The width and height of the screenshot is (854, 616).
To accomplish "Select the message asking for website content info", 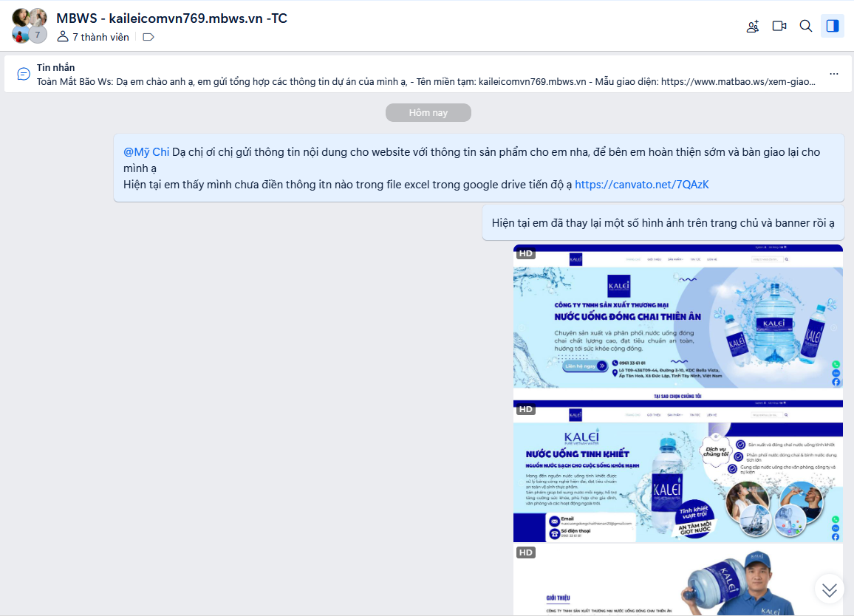I will coord(479,168).
